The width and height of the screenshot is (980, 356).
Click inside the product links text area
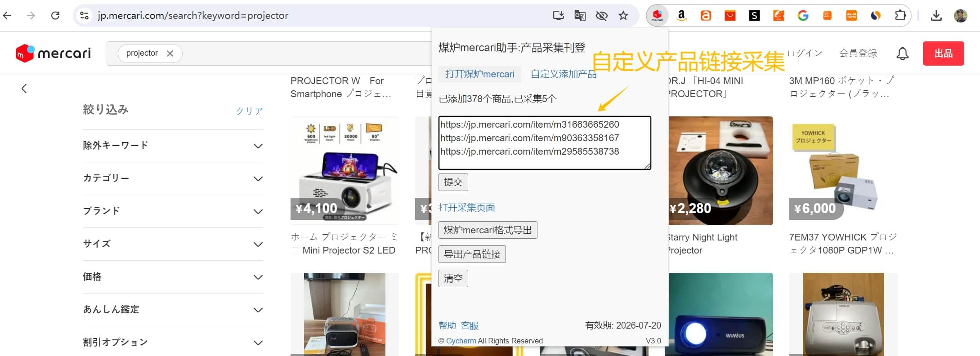[544, 143]
